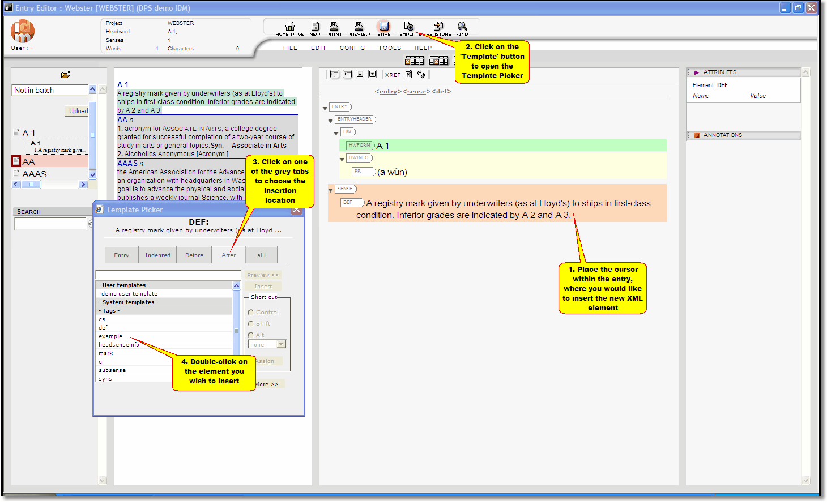Click the aLl tab in Template Picker
827x504 pixels.
coord(261,255)
